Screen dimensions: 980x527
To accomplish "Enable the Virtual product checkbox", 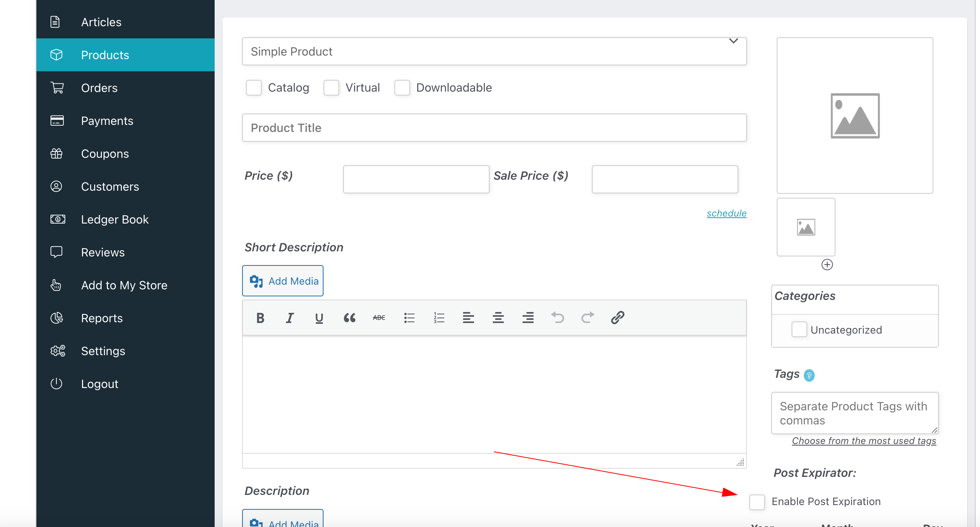I will pos(331,88).
